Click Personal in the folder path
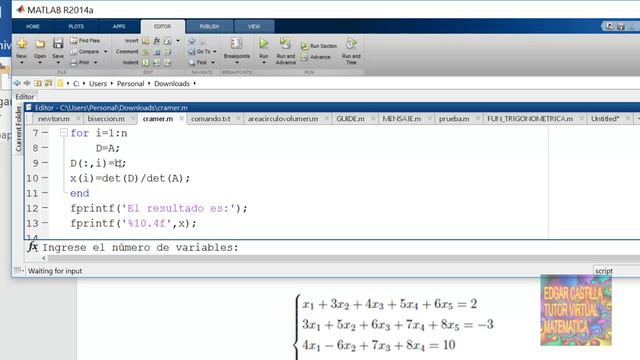Screen dimensions: 640x360 (x=131, y=84)
